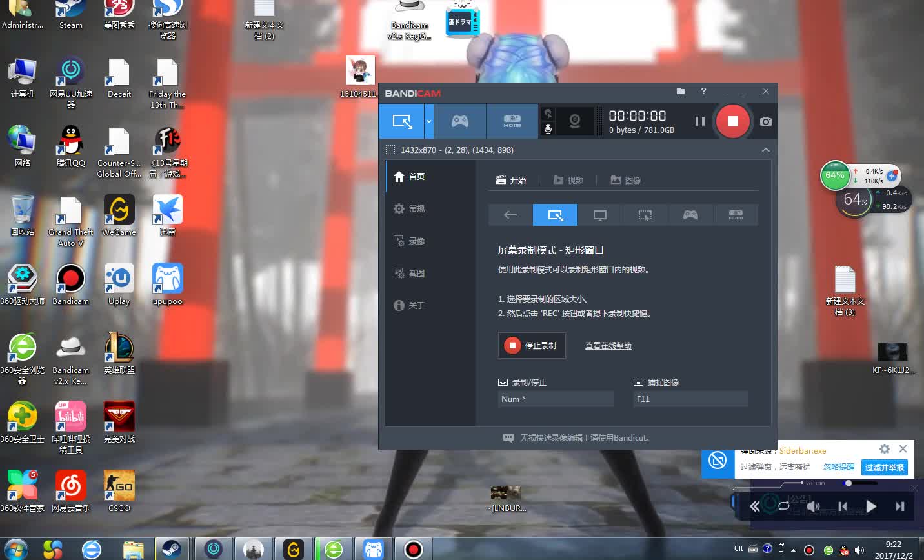Play music in the desktop player widget
Screen dimensions: 924x560
(871, 506)
